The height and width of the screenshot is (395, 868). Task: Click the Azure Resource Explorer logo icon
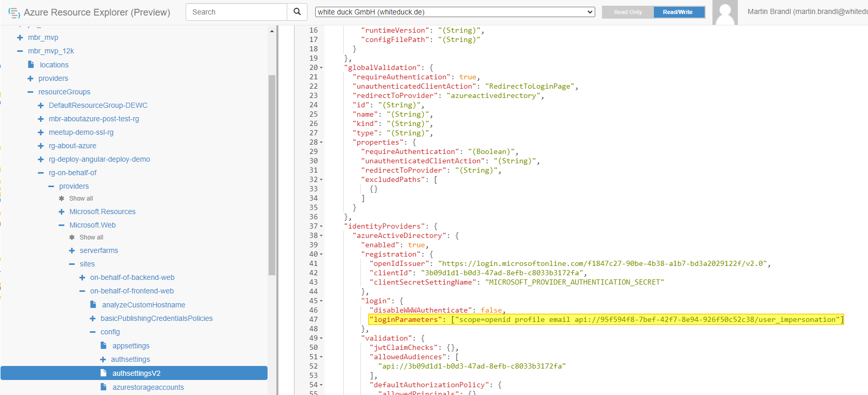14,12
